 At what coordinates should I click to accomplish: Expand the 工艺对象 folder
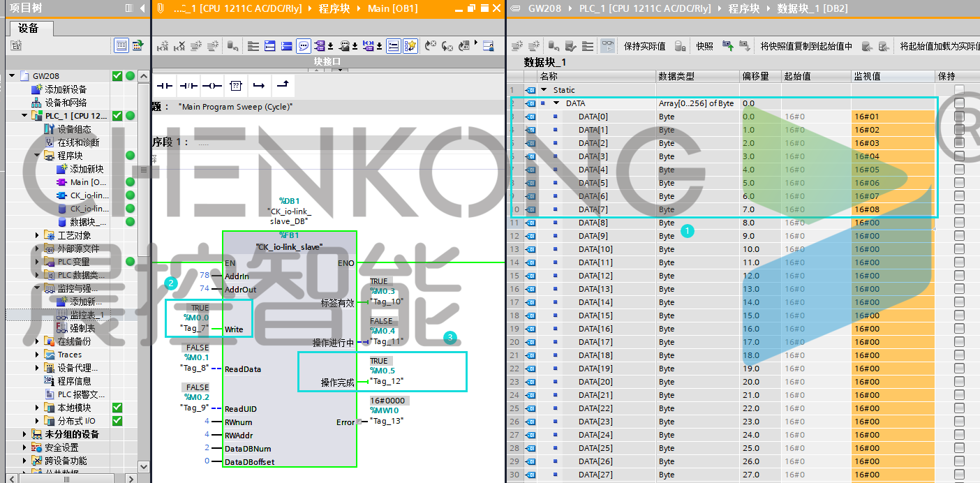(38, 235)
